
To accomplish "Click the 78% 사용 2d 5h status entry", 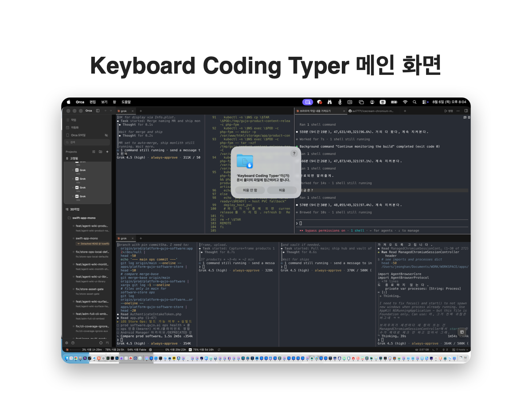I will (115, 349).
